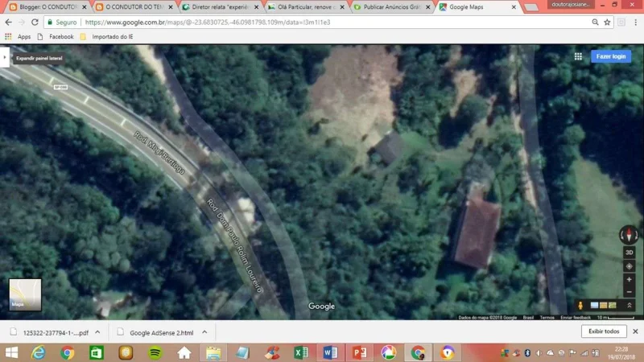Expand options for the pdf download
Screen dimensions: 644x362
coord(97,332)
